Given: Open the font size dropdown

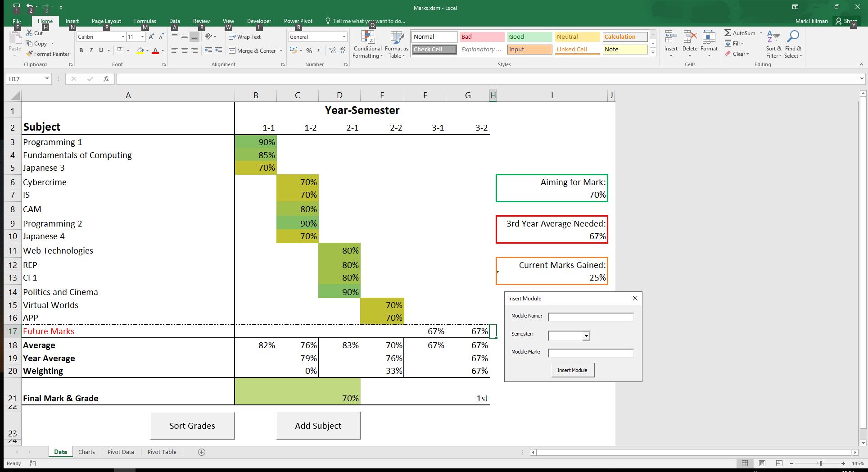Looking at the screenshot, I should pyautogui.click(x=143, y=37).
